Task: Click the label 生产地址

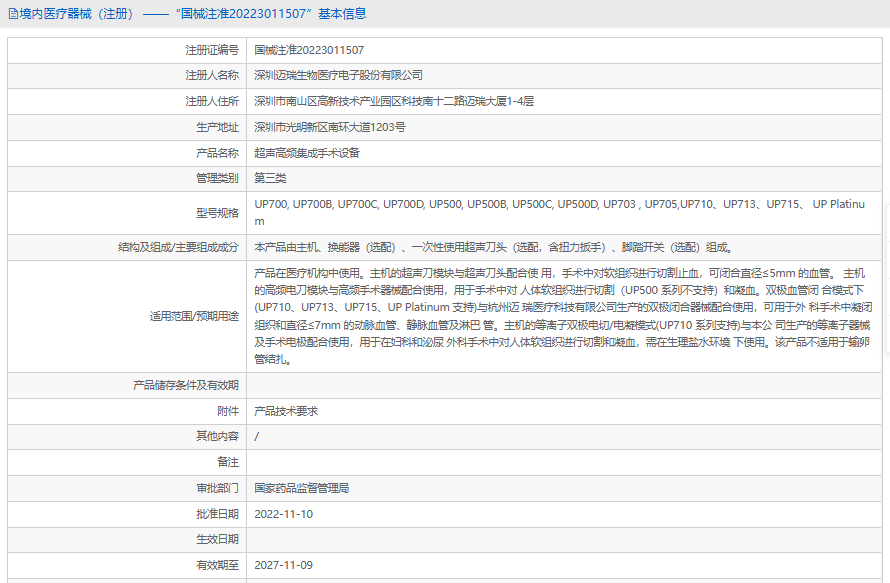Action: [x=217, y=127]
